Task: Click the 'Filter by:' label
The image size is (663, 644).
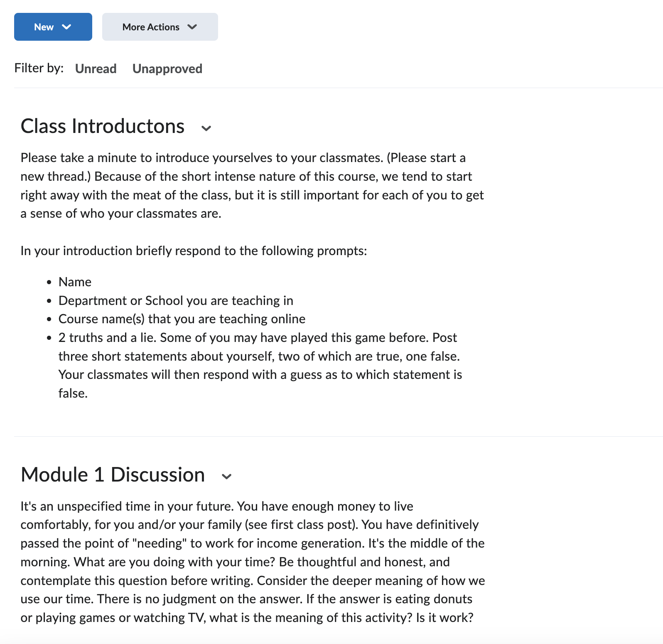Action: [x=39, y=68]
